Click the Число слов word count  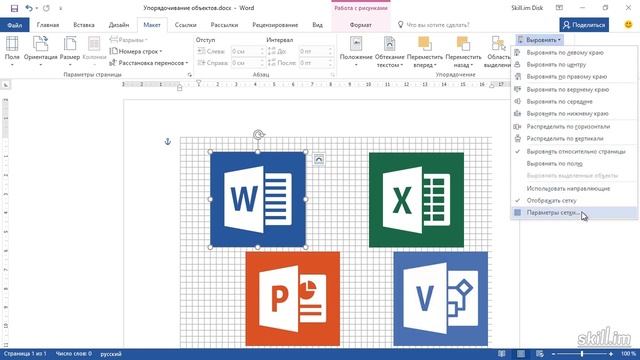(x=74, y=354)
